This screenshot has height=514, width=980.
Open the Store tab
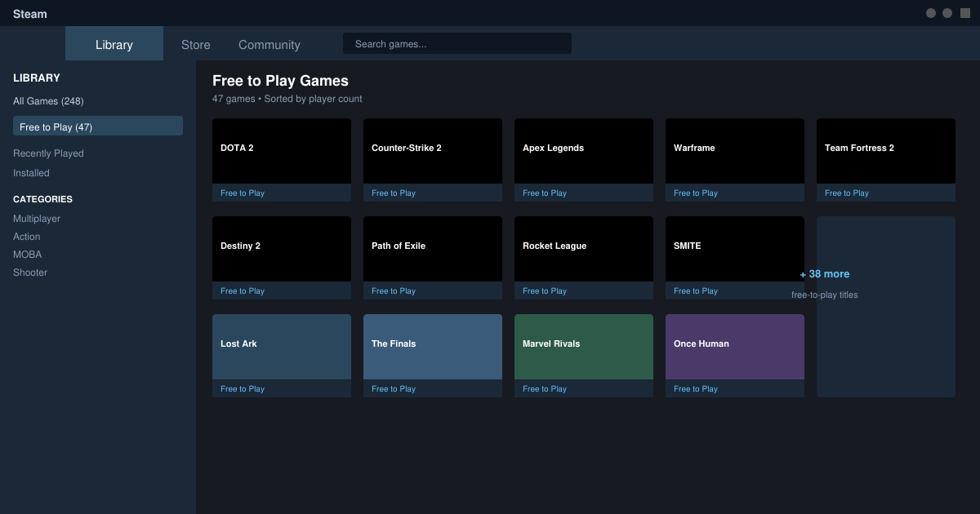pyautogui.click(x=196, y=45)
